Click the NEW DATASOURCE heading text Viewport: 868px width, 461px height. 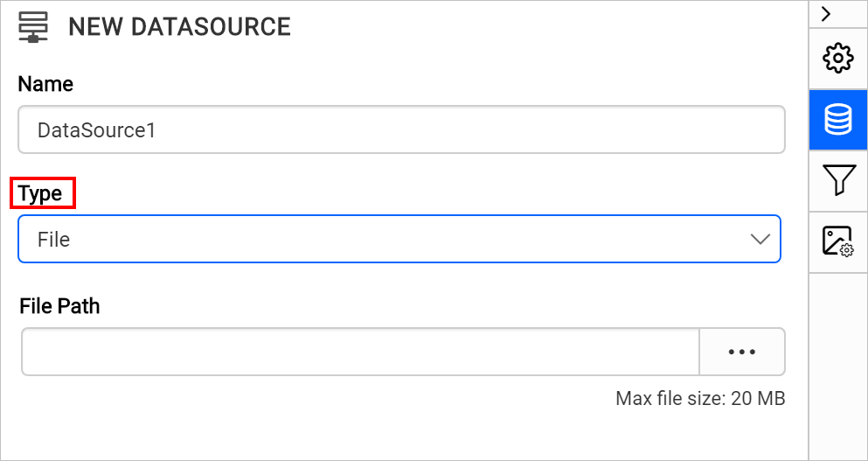pos(179,27)
